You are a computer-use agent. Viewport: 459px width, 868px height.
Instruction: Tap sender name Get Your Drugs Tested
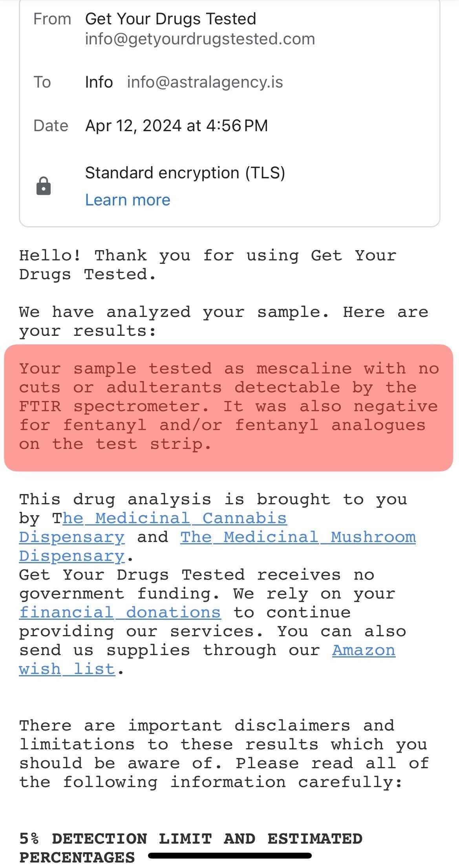pyautogui.click(x=170, y=19)
